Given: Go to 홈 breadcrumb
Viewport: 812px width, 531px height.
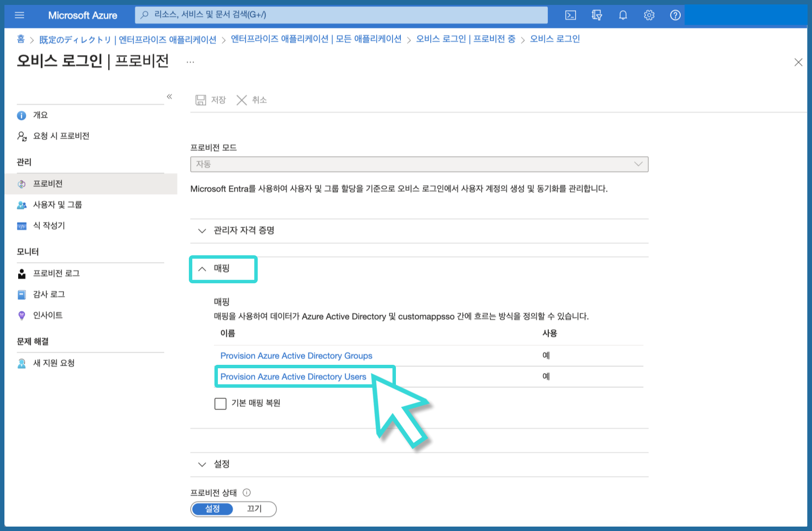Looking at the screenshot, I should point(21,39).
